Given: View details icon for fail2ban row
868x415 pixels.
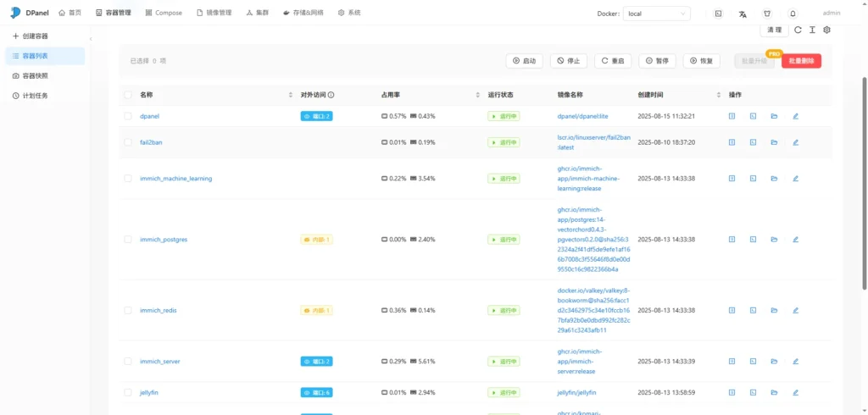Looking at the screenshot, I should tap(732, 142).
